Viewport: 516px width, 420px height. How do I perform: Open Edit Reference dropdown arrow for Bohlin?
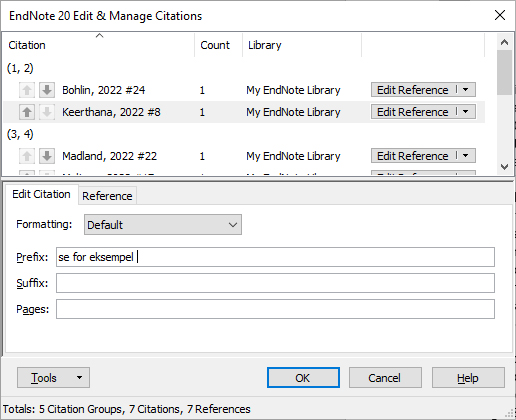[466, 90]
